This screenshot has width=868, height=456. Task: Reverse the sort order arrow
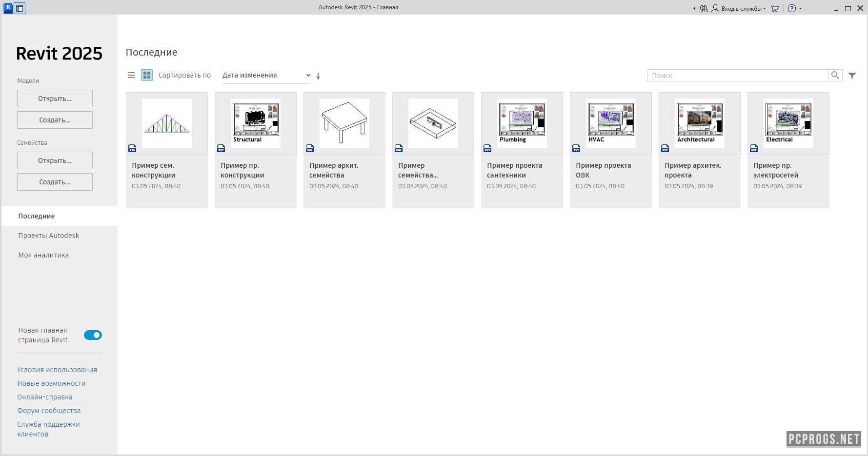click(x=318, y=76)
